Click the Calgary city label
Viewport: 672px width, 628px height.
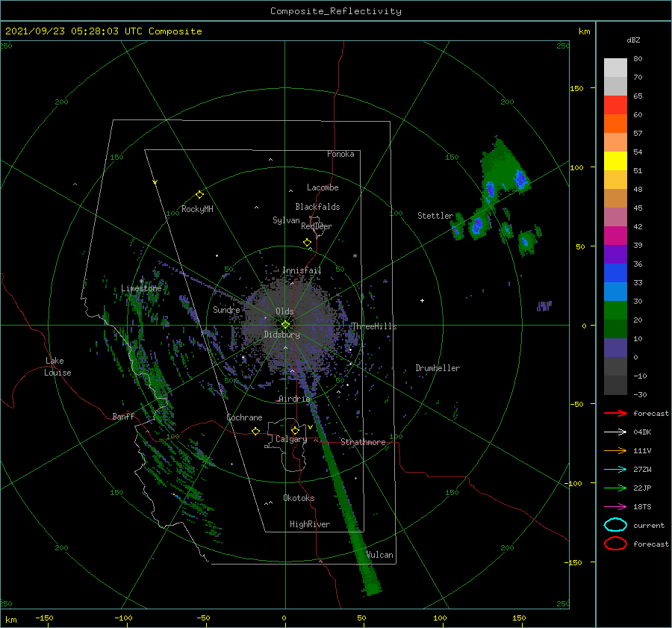click(x=291, y=439)
